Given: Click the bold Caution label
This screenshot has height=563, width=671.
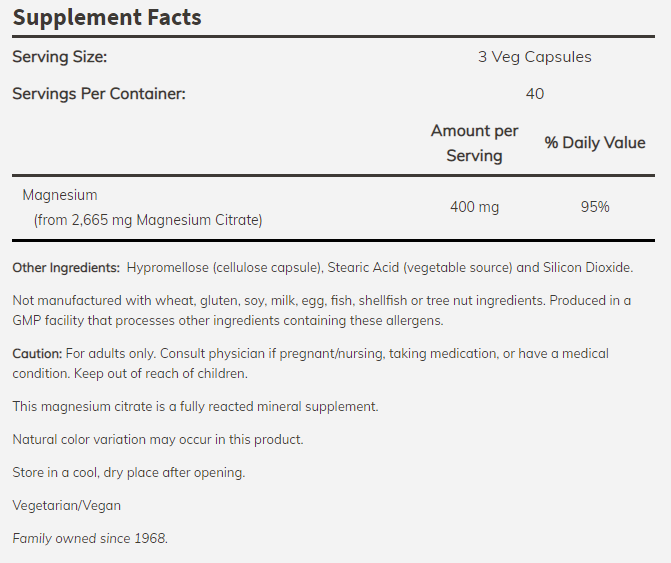Looking at the screenshot, I should coord(37,354).
